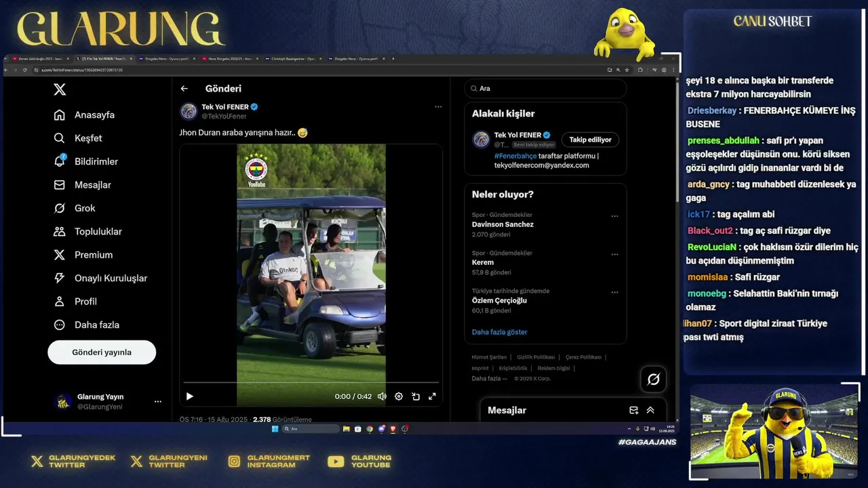Open Glarung Yayın account options
The height and width of the screenshot is (488, 868).
click(158, 402)
